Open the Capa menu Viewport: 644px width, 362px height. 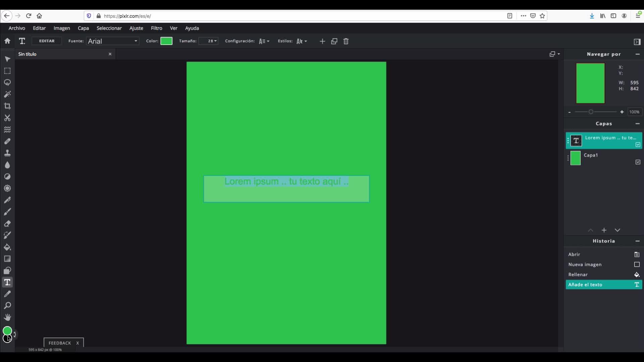[83, 28]
